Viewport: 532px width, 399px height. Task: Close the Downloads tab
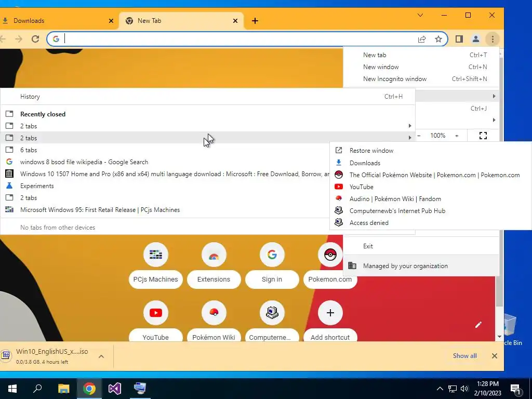point(111,21)
